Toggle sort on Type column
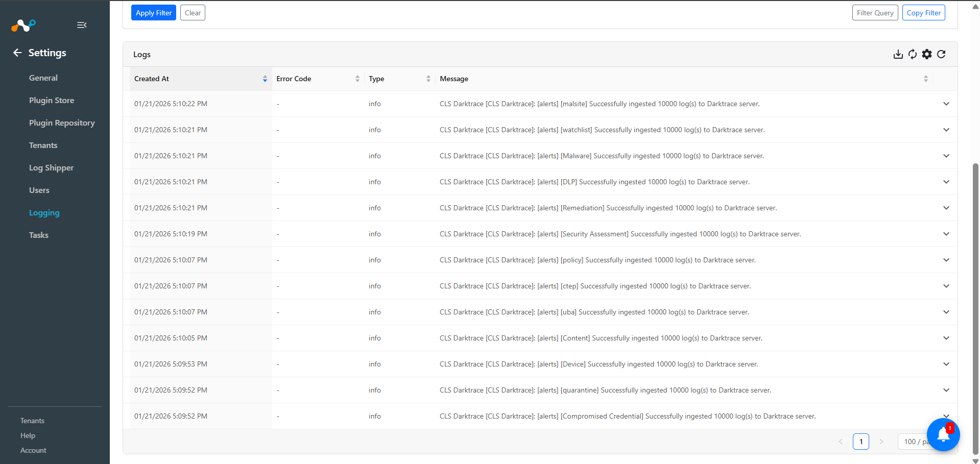The width and height of the screenshot is (980, 464). 428,79
